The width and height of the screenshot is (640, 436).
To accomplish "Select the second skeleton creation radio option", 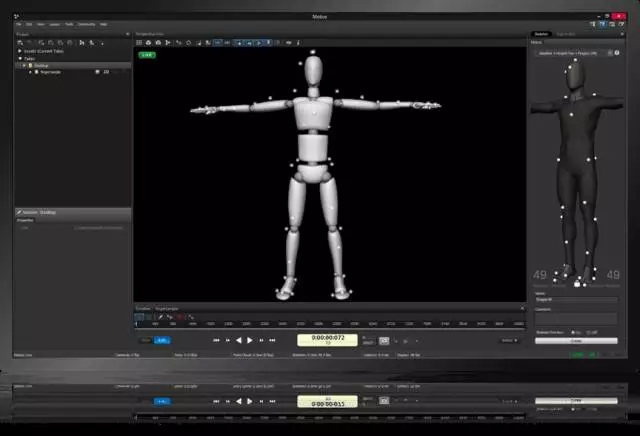I will 588,332.
